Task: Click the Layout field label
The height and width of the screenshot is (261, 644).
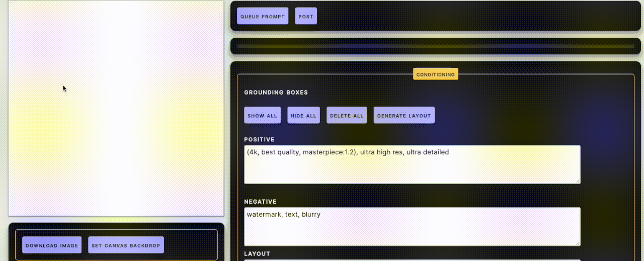Action: coord(257,254)
